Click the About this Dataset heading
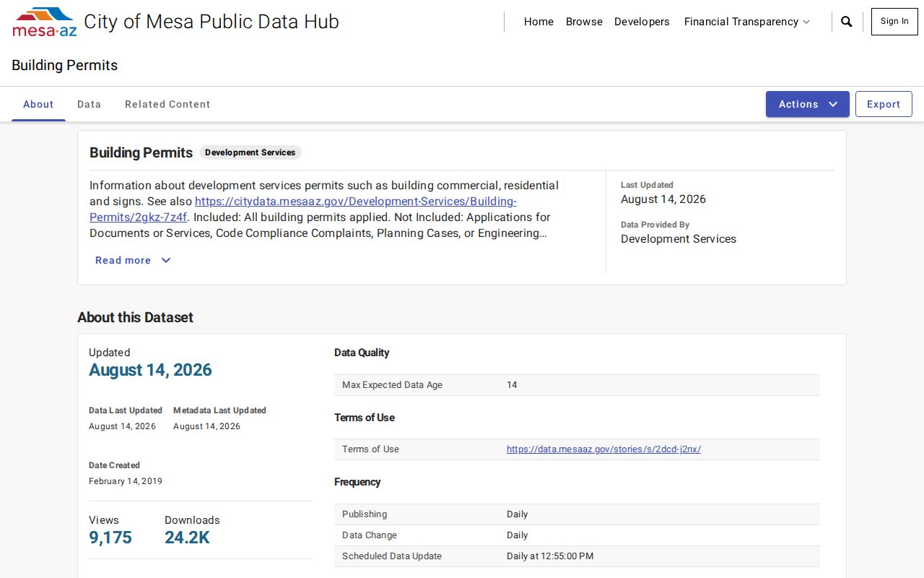924x578 pixels. [135, 317]
